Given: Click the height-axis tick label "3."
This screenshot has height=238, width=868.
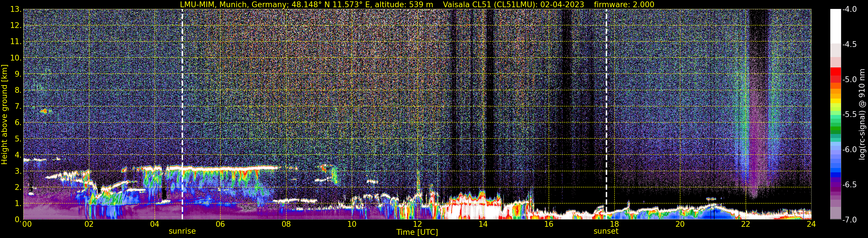Looking at the screenshot, I should pyautogui.click(x=18, y=171).
